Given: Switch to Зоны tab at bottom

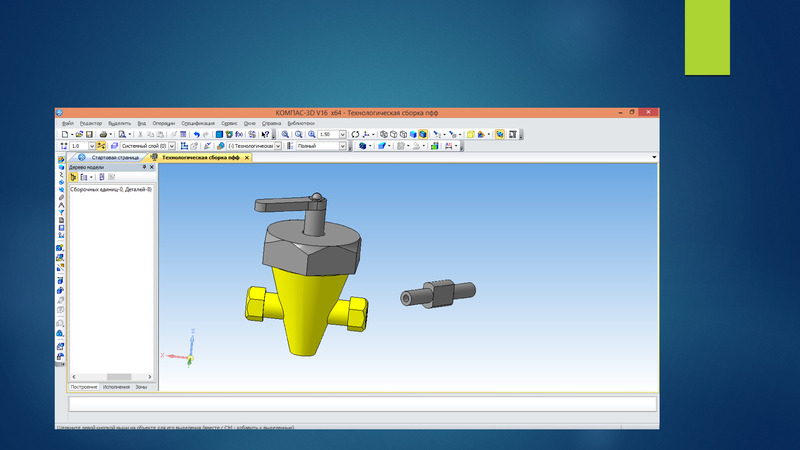Looking at the screenshot, I should coord(141,387).
